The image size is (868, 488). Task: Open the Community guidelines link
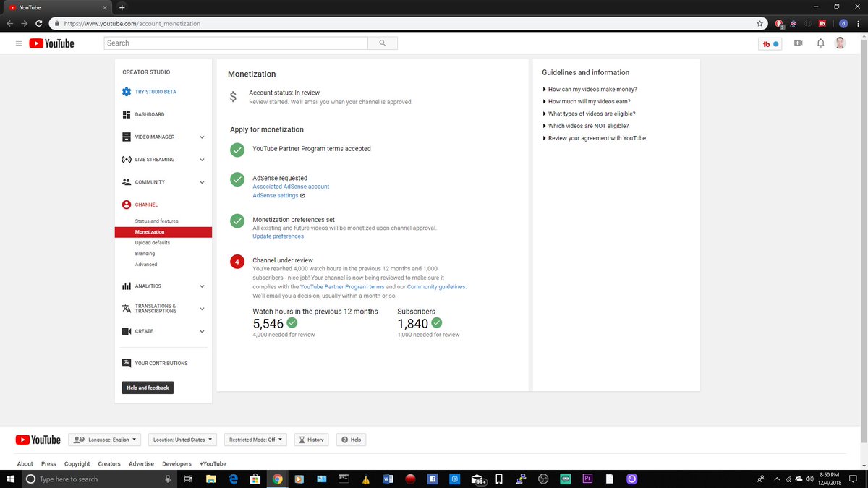(436, 287)
